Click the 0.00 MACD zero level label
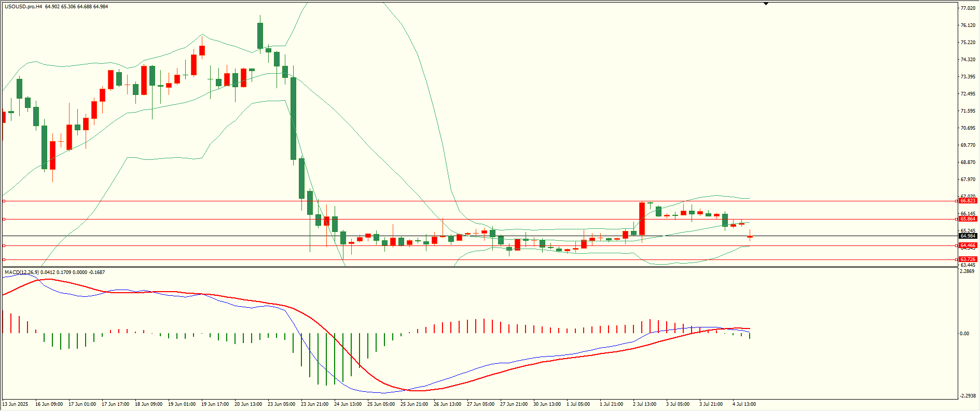The width and height of the screenshot is (980, 411). point(964,334)
